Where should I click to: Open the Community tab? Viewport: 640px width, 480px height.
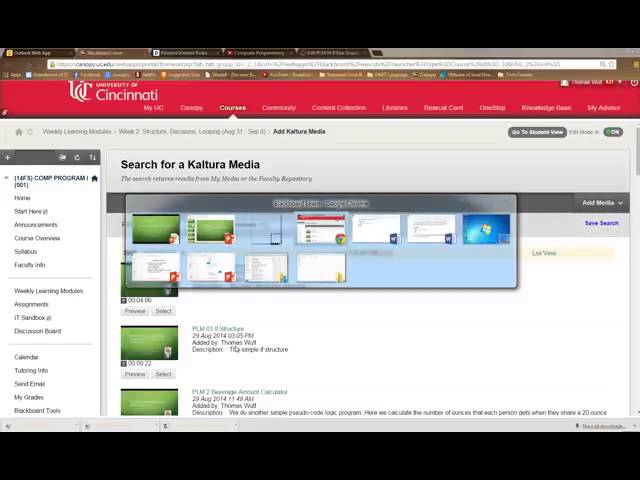[x=279, y=108]
